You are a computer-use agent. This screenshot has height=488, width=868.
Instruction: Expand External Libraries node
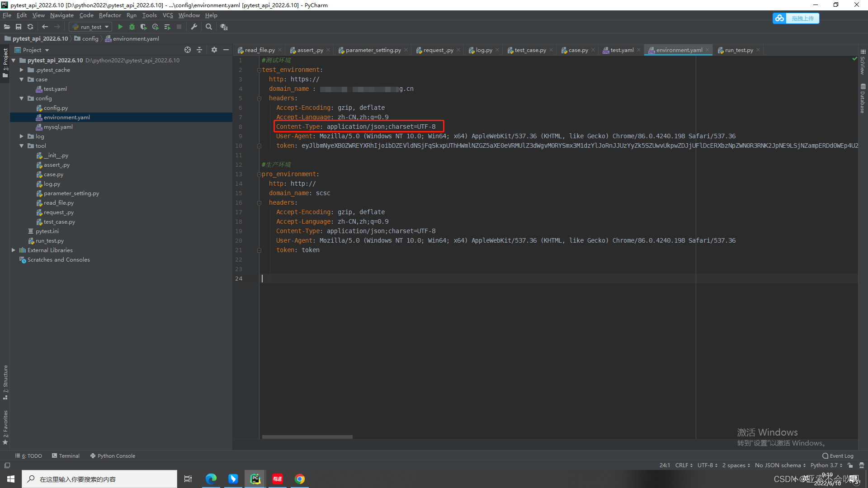14,250
